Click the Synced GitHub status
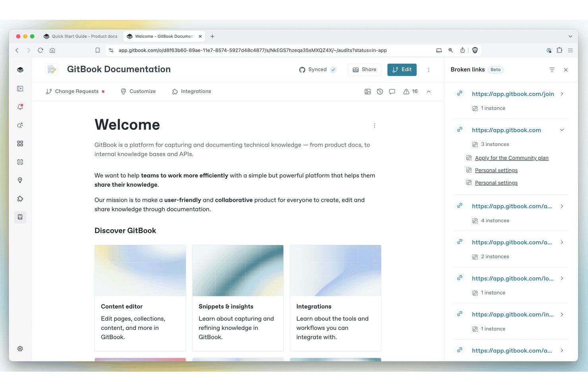 click(x=317, y=70)
